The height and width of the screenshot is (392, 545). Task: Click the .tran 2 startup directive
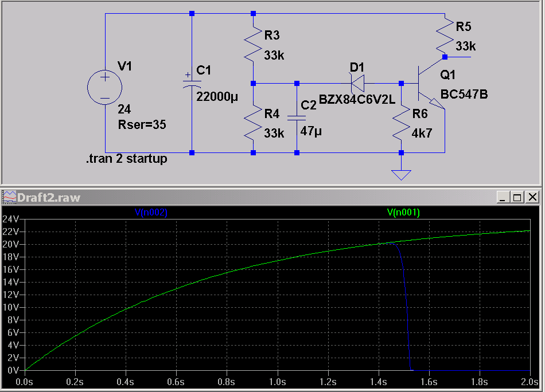click(127, 159)
